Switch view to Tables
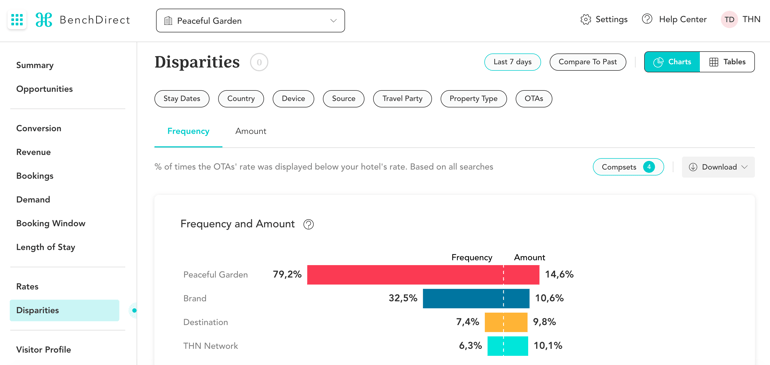770x365 pixels. 727,62
